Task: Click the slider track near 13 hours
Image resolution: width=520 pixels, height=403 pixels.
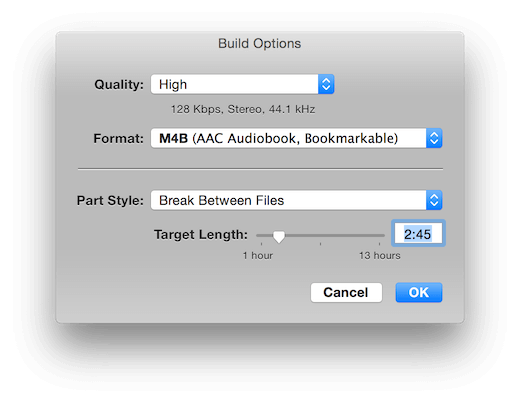Action: click(x=379, y=235)
